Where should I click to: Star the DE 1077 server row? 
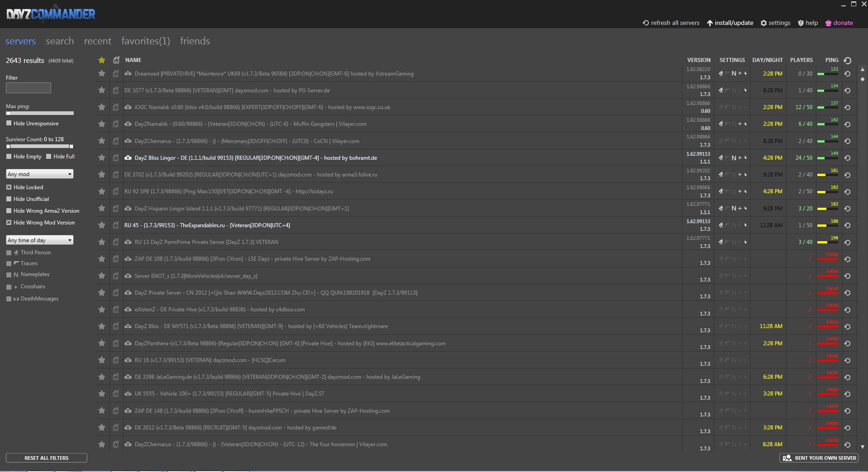click(102, 90)
